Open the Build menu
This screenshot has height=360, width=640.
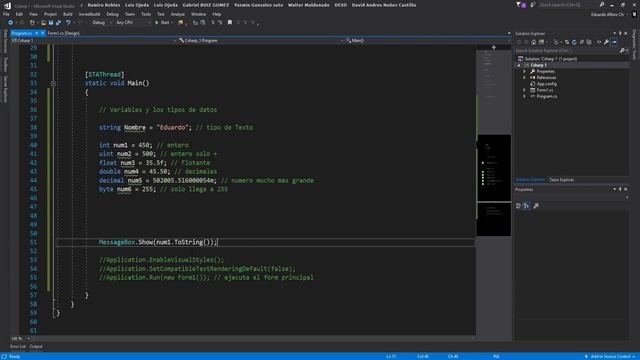click(68, 14)
